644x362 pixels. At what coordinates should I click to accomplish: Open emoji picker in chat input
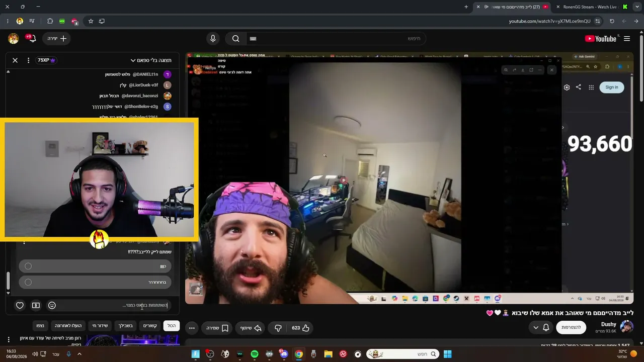coord(52,305)
